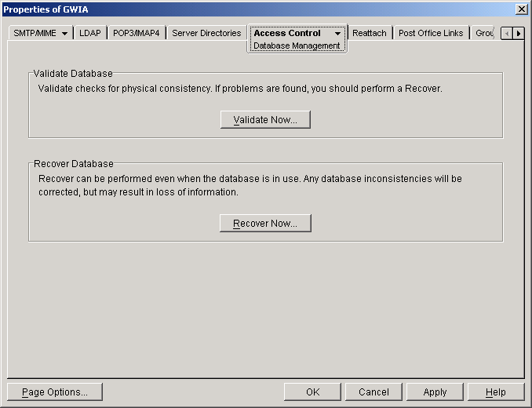Go to the Server Directories tab

pyautogui.click(x=206, y=34)
